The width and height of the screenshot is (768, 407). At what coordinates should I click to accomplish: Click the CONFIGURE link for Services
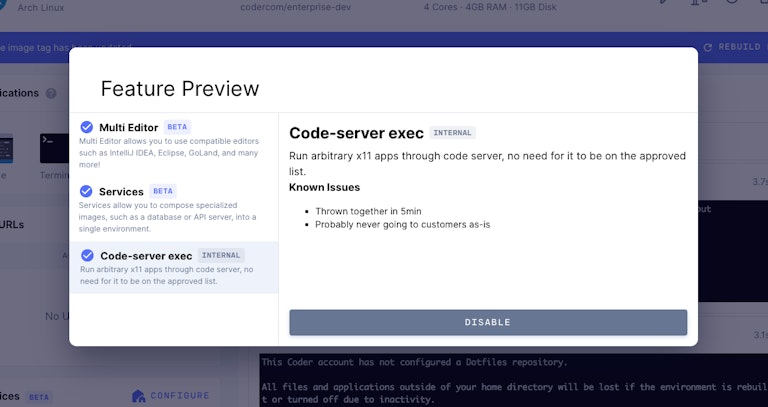tap(180, 396)
